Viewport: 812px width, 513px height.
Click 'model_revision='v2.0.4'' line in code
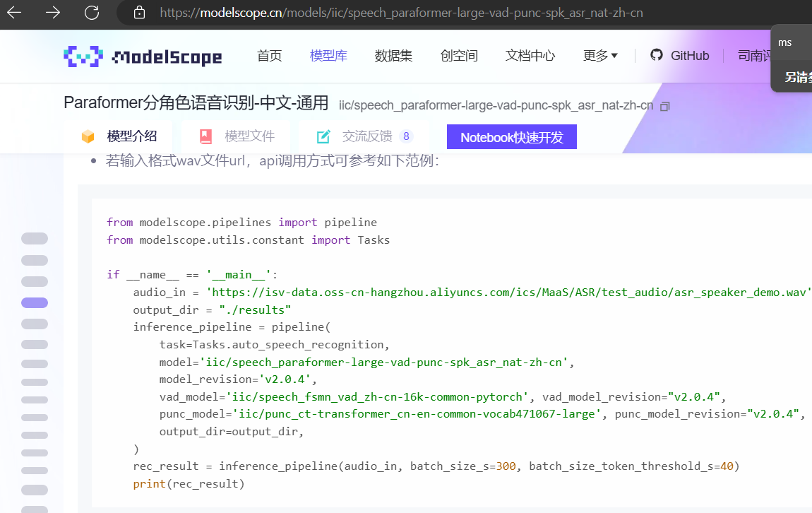(238, 379)
